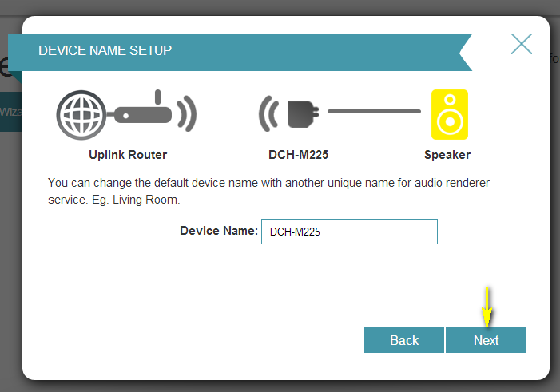
Task: Close the Device Name Setup dialog
Action: pyautogui.click(x=521, y=44)
